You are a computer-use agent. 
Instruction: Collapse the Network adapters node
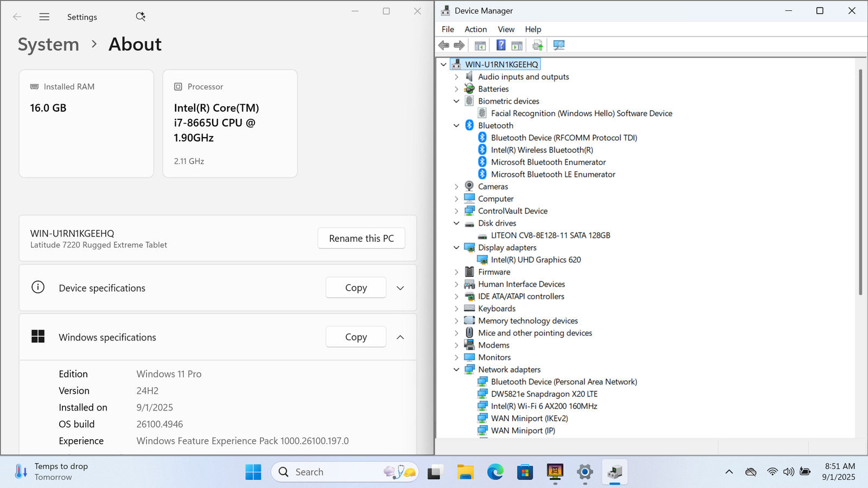[456, 370]
